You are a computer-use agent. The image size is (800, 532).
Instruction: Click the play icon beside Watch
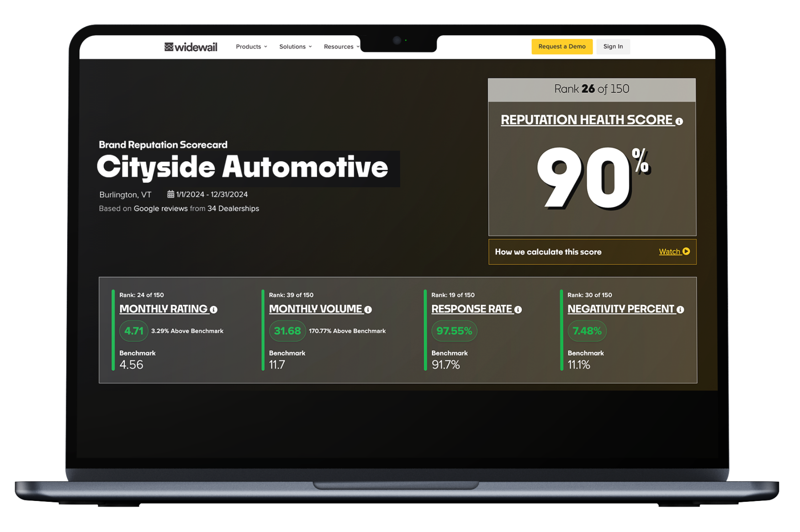point(686,252)
